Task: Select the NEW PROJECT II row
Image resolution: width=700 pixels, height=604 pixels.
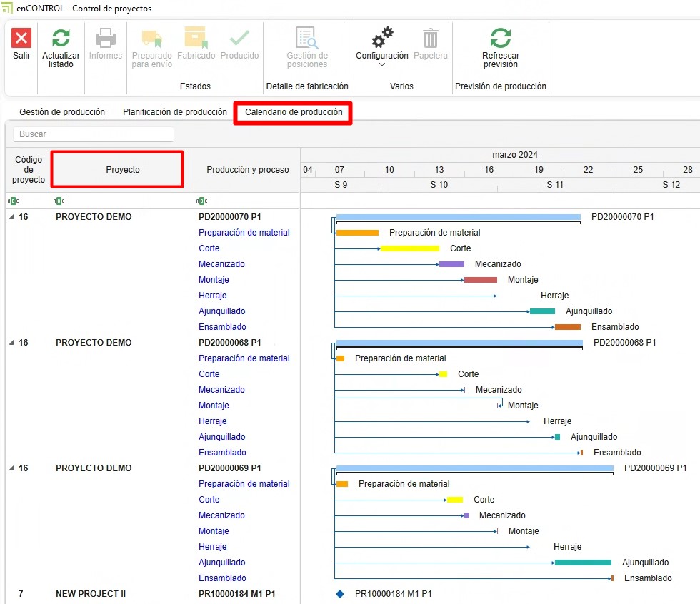Action: tap(91, 594)
